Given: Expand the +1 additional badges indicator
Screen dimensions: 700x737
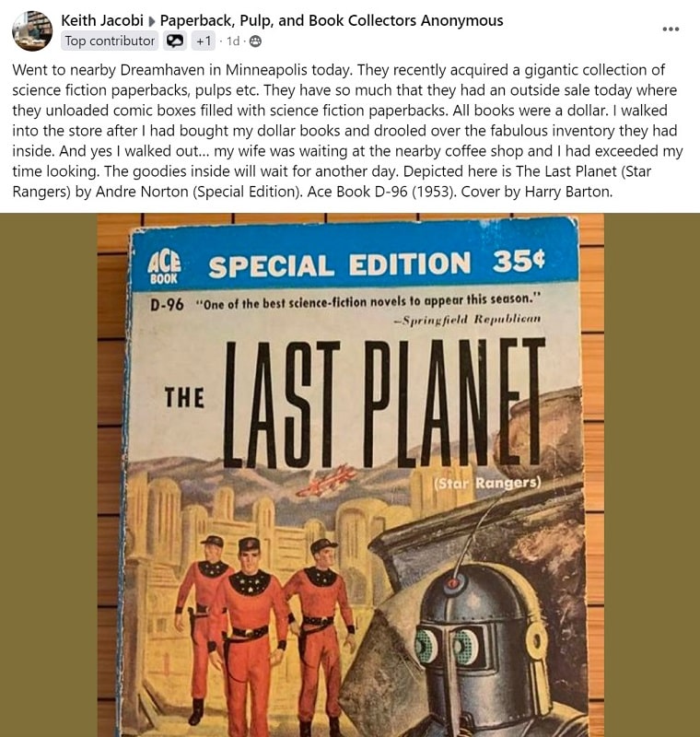Looking at the screenshot, I should pos(204,41).
